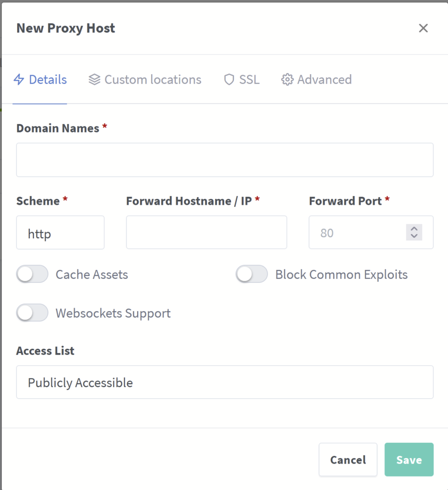Increase Forward Port with the up arrow
The height and width of the screenshot is (490, 448).
click(414, 229)
